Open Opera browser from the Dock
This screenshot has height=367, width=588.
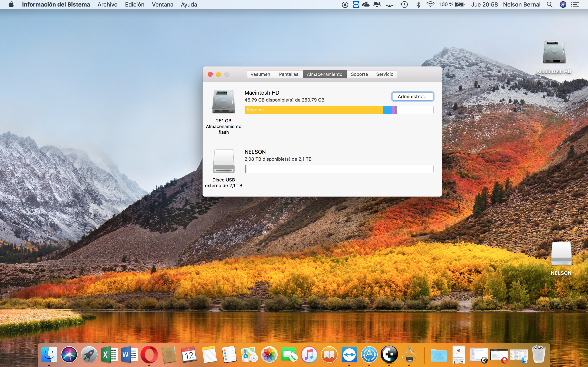click(149, 355)
